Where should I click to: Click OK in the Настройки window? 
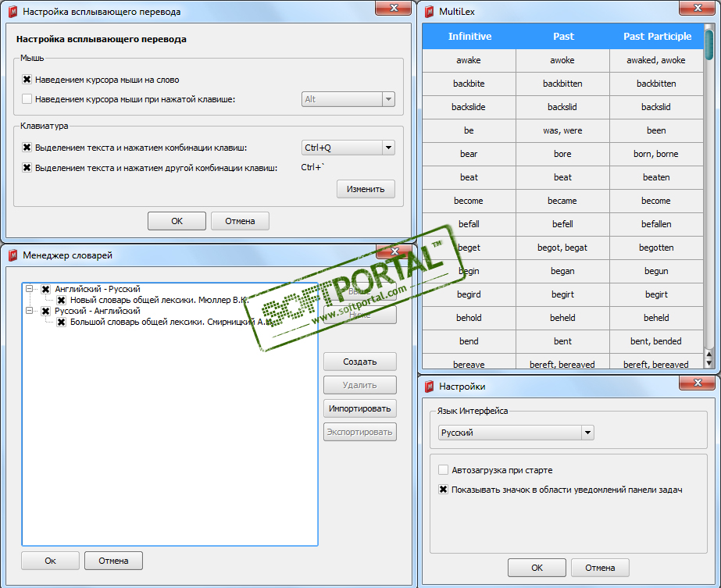coord(537,568)
